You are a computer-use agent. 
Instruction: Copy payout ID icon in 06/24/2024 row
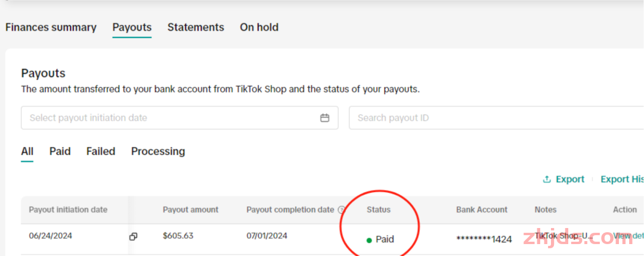point(133,236)
